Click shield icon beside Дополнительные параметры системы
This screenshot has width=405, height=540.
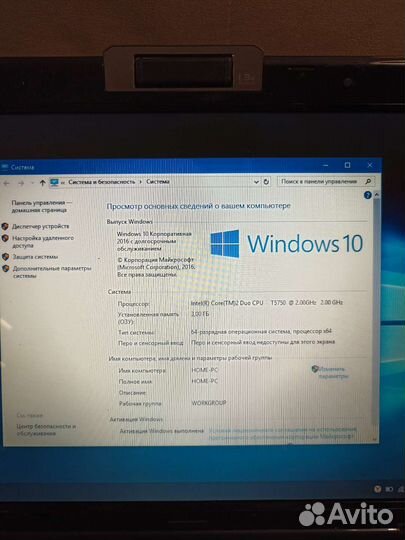tap(5, 268)
